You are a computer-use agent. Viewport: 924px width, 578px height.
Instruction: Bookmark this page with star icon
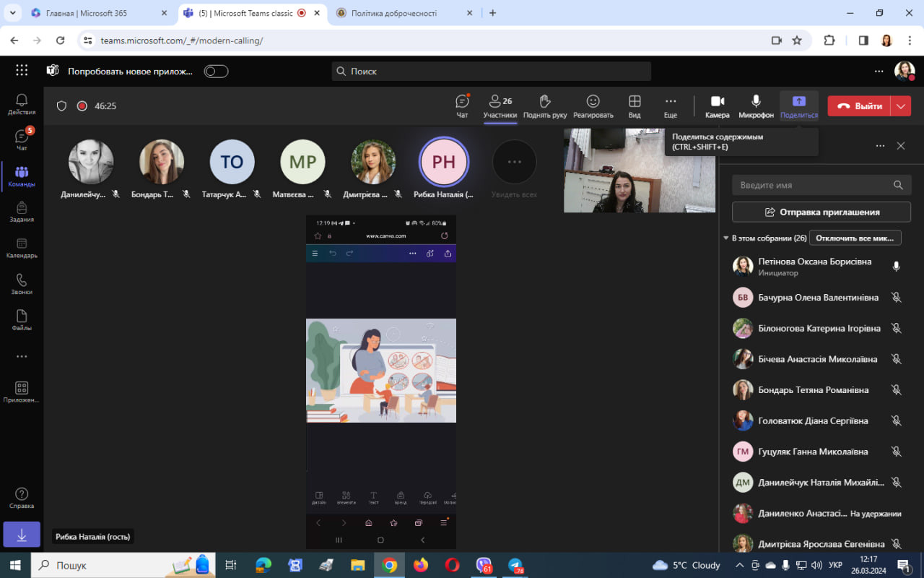797,40
